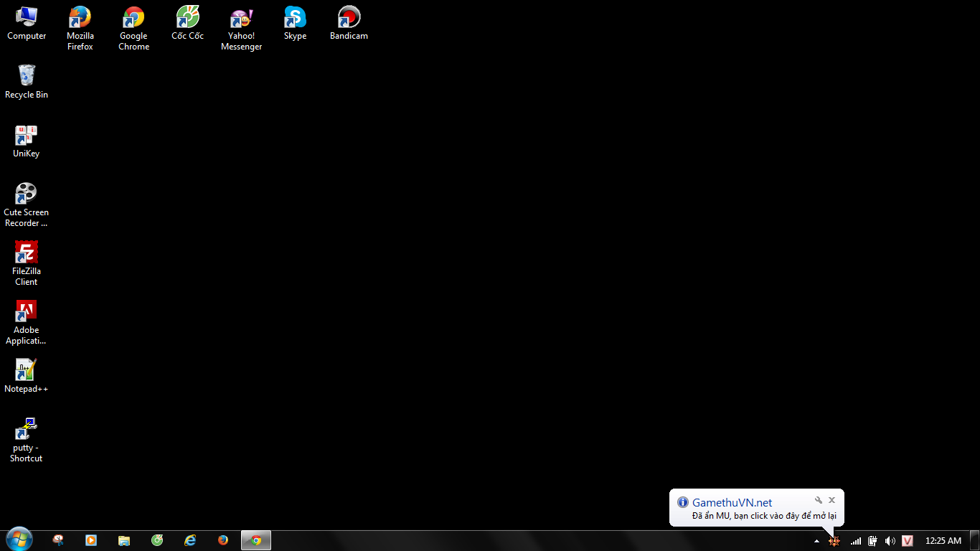
Task: Click the Show desktop button
Action: pyautogui.click(x=974, y=540)
